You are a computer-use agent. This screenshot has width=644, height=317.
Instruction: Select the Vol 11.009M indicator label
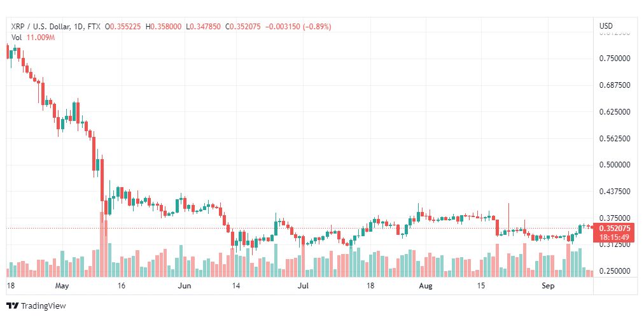[x=33, y=38]
